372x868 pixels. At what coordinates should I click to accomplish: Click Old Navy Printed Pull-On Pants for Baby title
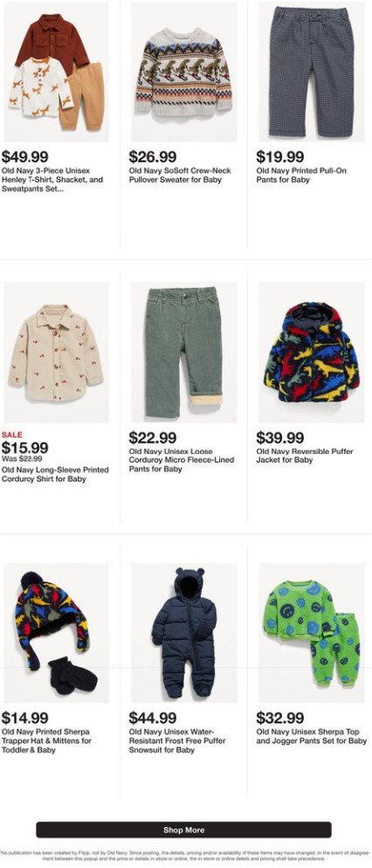point(301,175)
